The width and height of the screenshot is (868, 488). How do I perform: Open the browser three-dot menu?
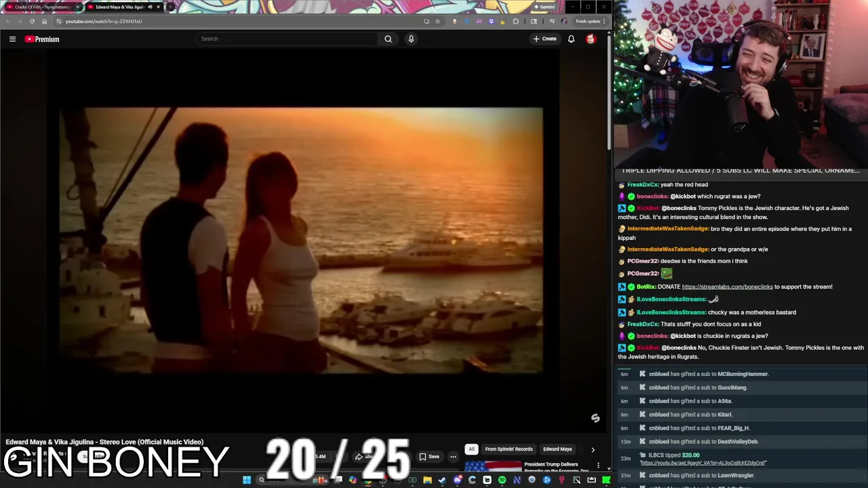tap(604, 21)
